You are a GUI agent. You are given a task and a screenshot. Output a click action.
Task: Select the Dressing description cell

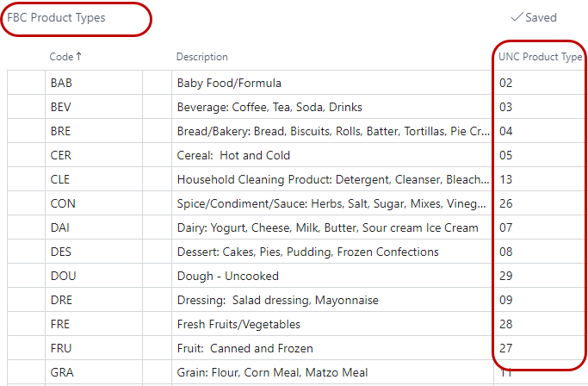pos(277,301)
